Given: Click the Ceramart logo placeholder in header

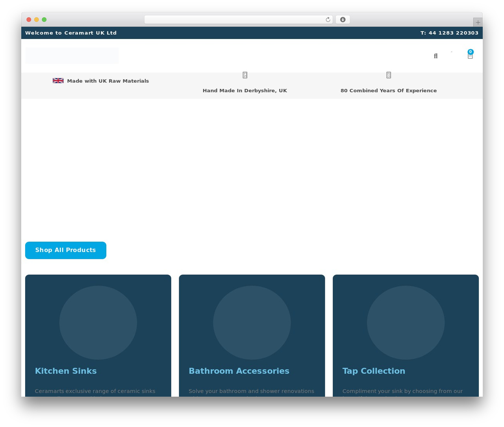Looking at the screenshot, I should [x=72, y=56].
